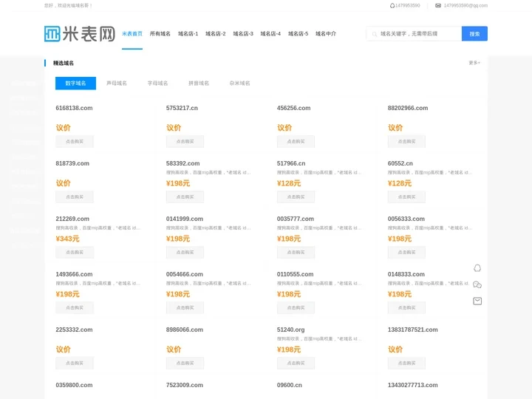Select the 拼音域名 tab
Viewport: 532px width, 399px height.
coord(199,83)
